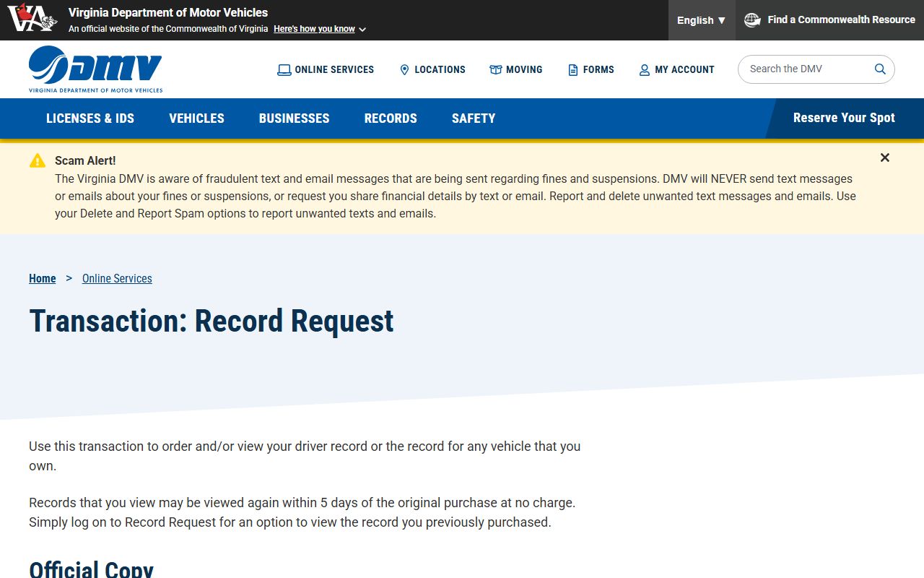This screenshot has height=578, width=924.
Task: Open the Records menu
Action: (x=391, y=118)
